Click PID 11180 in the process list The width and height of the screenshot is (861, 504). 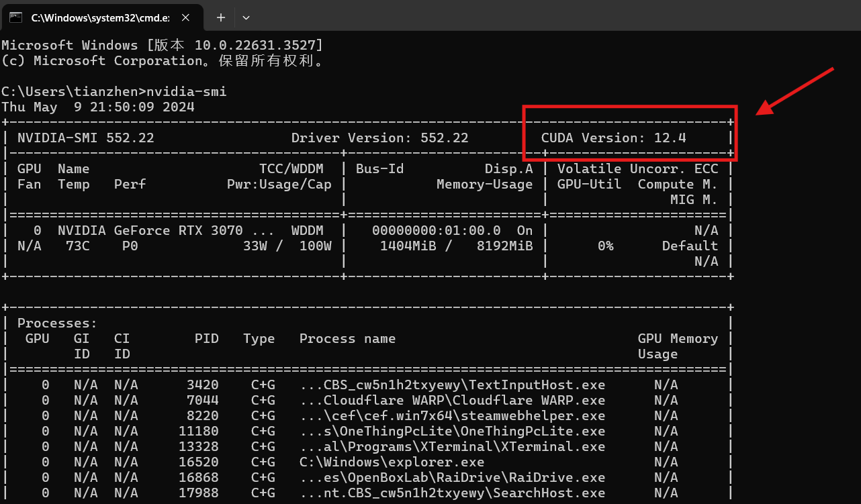[199, 432]
